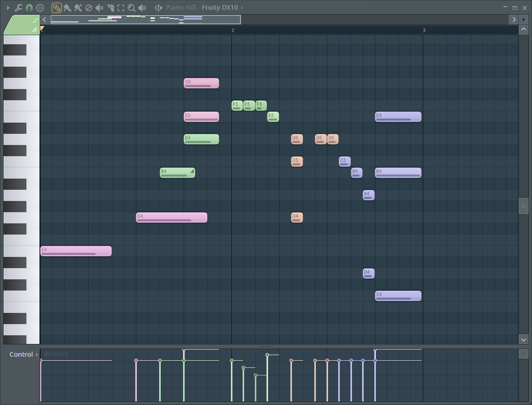Click the Playback scrub tool
This screenshot has height=405, width=532.
tap(142, 8)
